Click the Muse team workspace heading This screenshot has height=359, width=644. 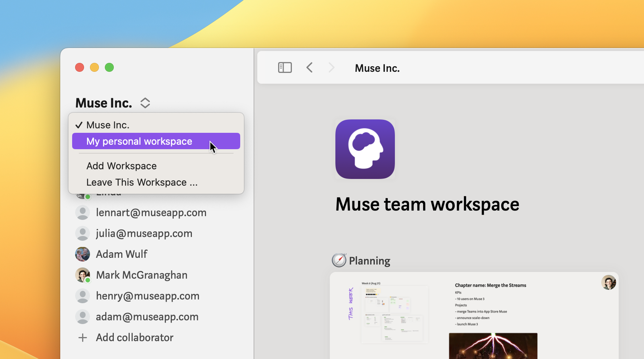pos(427,205)
